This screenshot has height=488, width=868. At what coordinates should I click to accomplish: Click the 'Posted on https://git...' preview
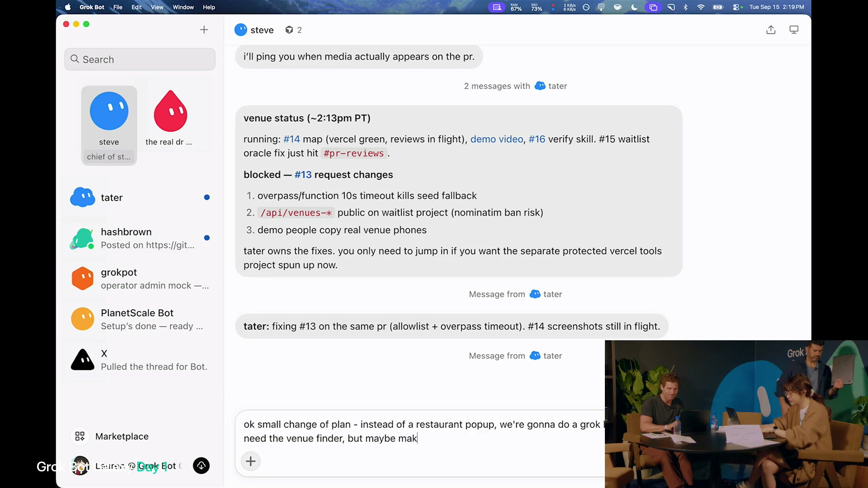coord(147,245)
